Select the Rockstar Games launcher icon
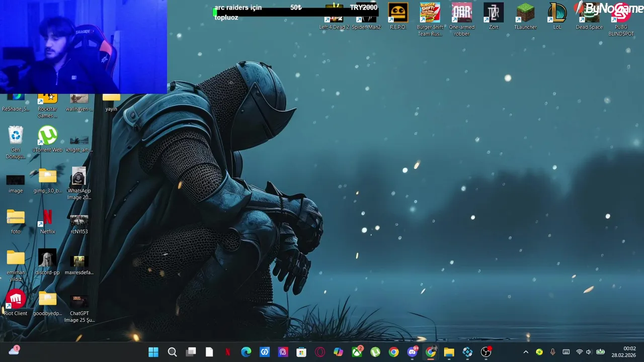The width and height of the screenshot is (644, 362). [47, 106]
